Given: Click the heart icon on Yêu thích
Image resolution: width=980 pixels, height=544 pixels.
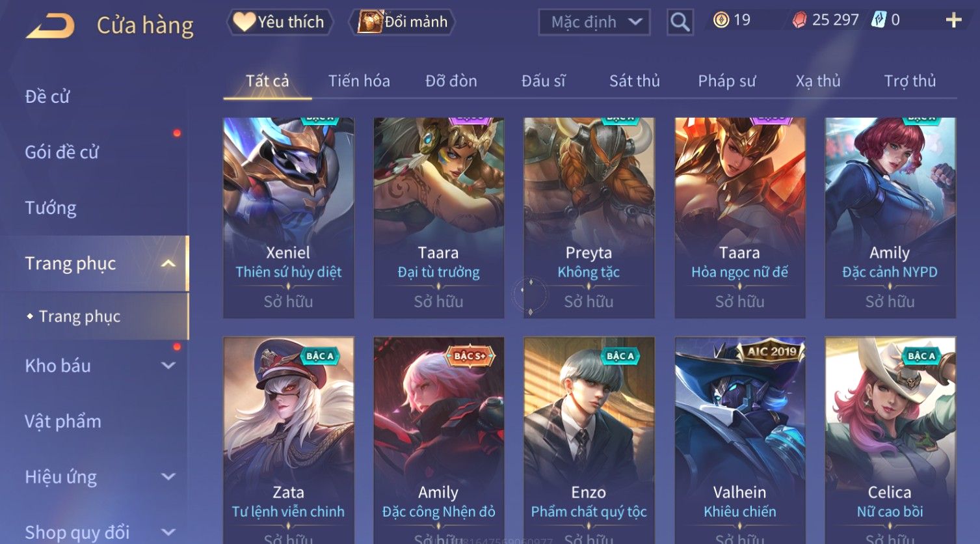Looking at the screenshot, I should [244, 22].
